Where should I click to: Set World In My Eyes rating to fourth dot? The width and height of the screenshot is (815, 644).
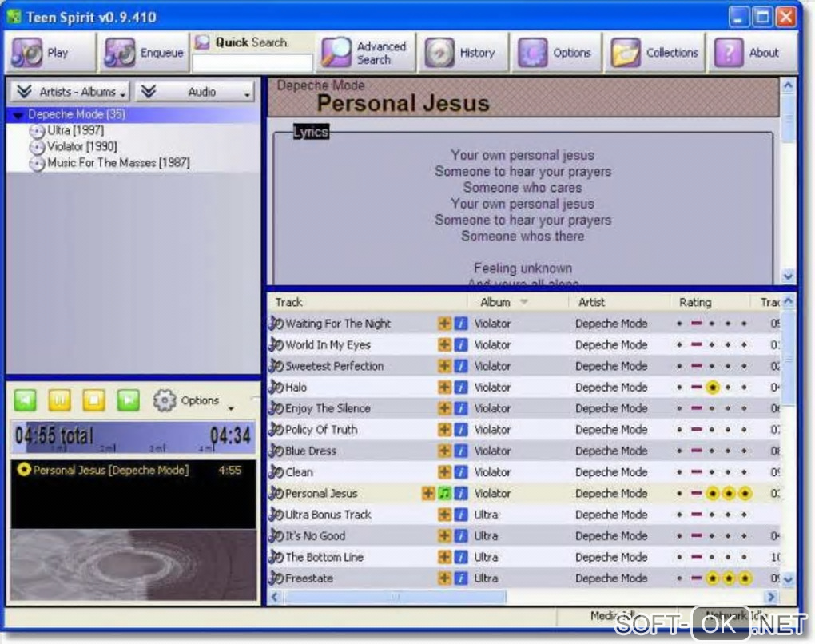[728, 344]
